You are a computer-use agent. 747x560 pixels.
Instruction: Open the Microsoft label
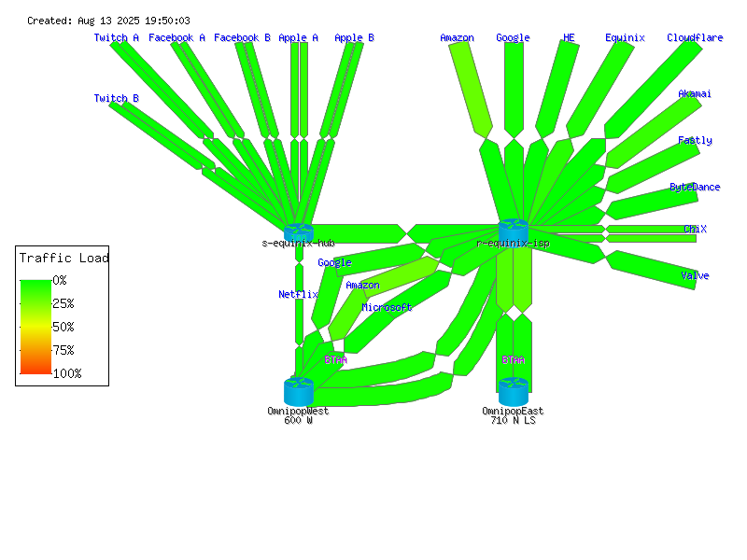pos(387,307)
